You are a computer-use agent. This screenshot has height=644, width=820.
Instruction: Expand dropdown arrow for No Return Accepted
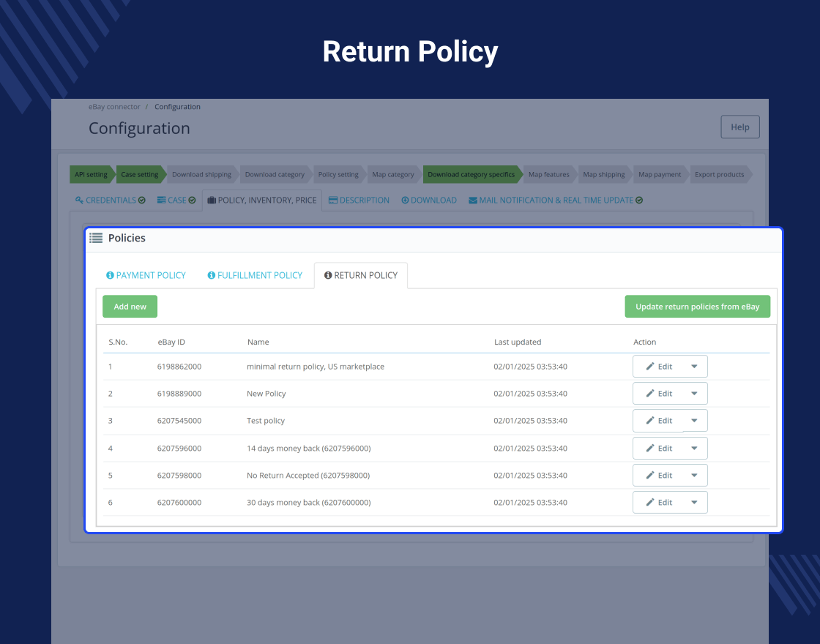695,475
